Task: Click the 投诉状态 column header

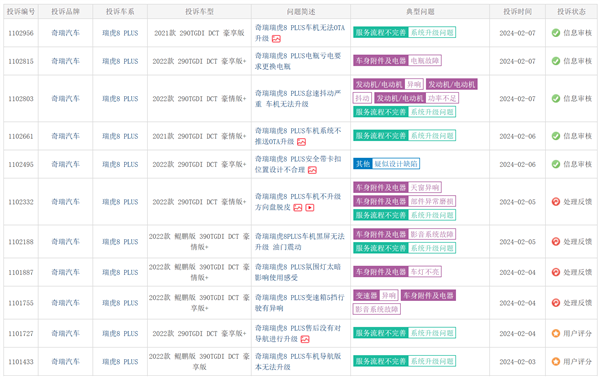Action: coord(571,12)
